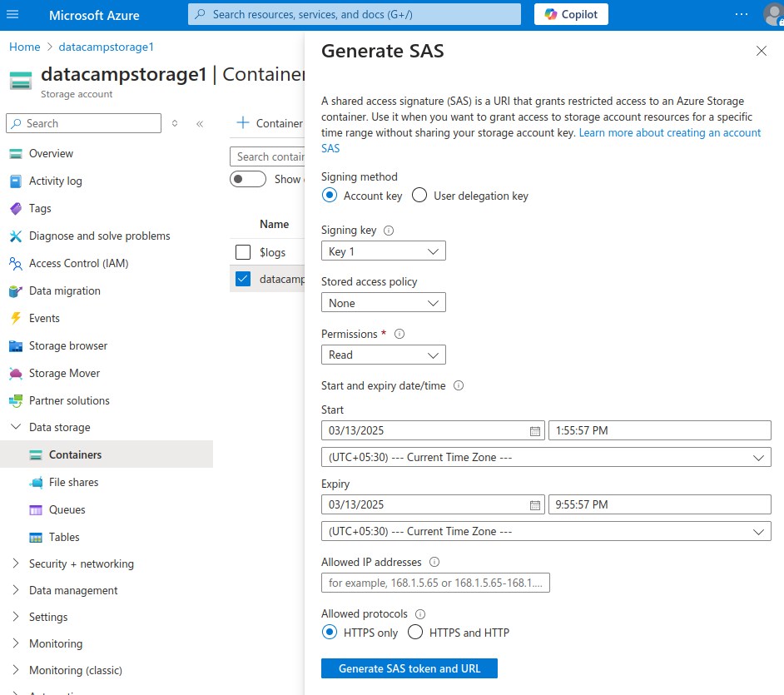Select HTTPS only protocol

(x=330, y=632)
